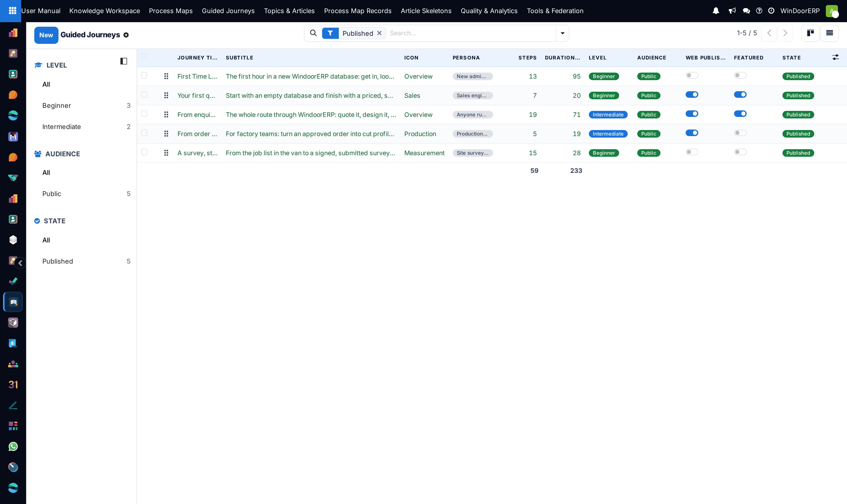Open the search options dropdown arrow
The height and width of the screenshot is (504, 847).
point(562,33)
